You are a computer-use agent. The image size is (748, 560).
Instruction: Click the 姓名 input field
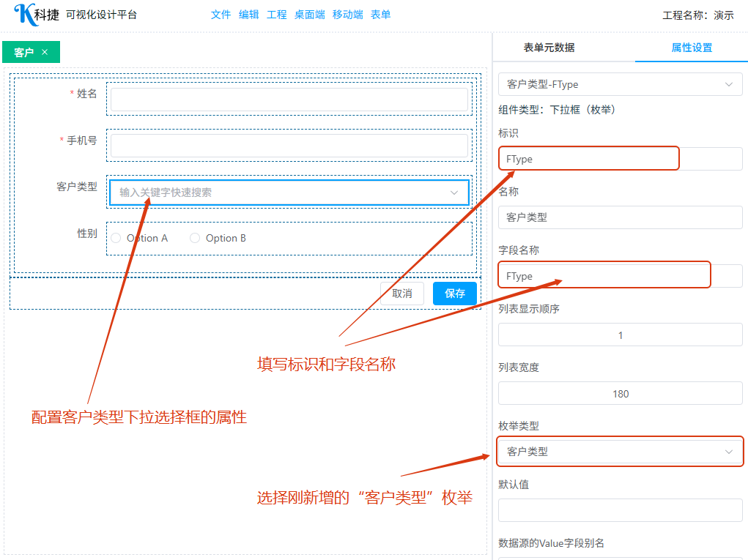[x=289, y=100]
